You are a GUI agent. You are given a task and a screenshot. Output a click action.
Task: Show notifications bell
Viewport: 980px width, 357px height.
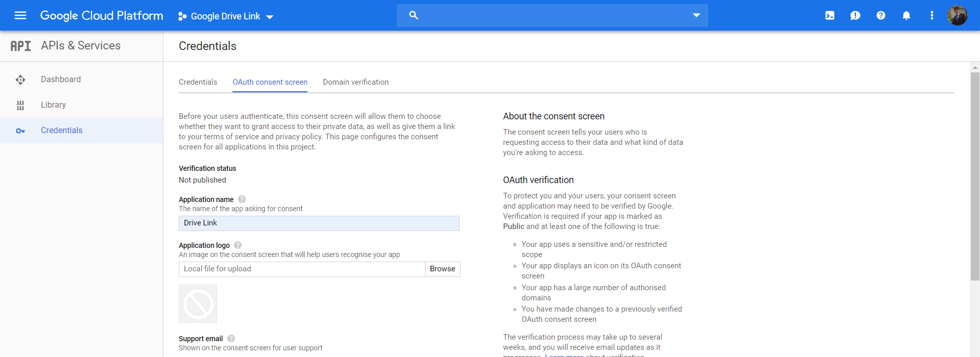906,15
